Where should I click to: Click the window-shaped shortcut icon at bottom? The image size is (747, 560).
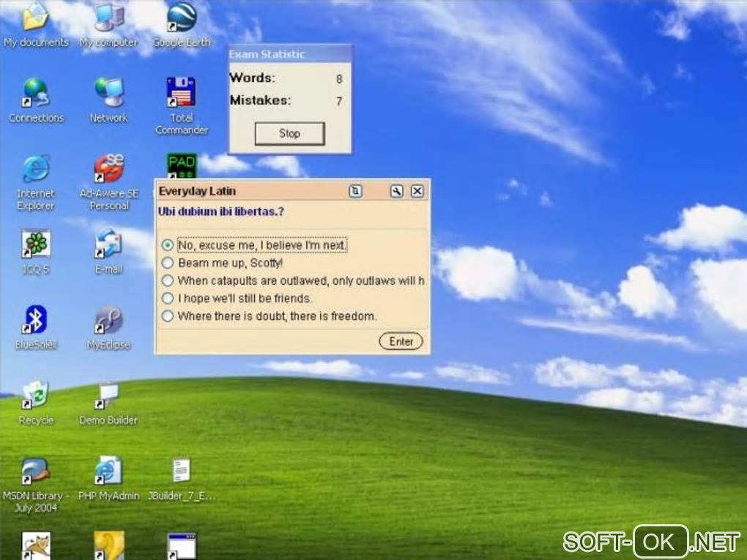point(182,545)
